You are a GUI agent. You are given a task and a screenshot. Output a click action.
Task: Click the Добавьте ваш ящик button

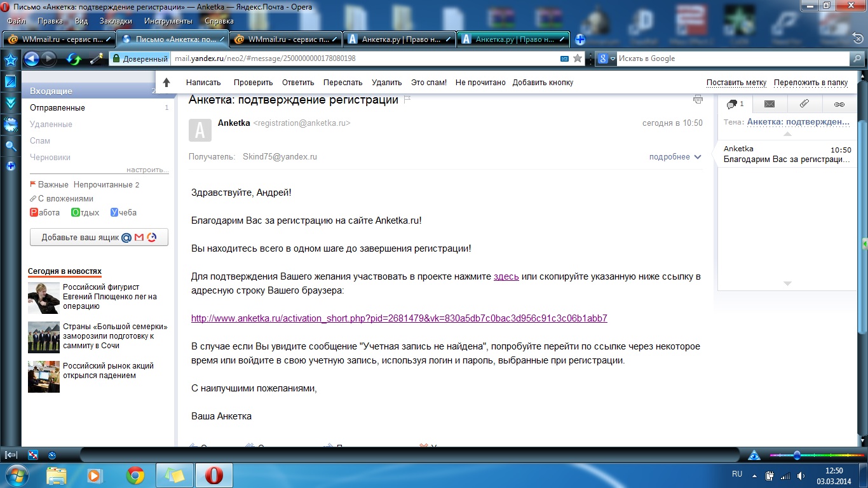(99, 238)
